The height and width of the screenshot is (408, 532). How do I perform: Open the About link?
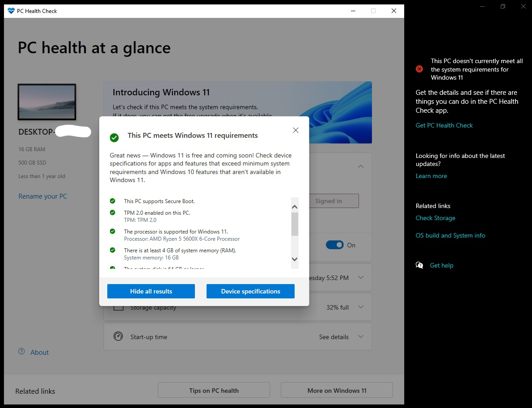(x=40, y=353)
